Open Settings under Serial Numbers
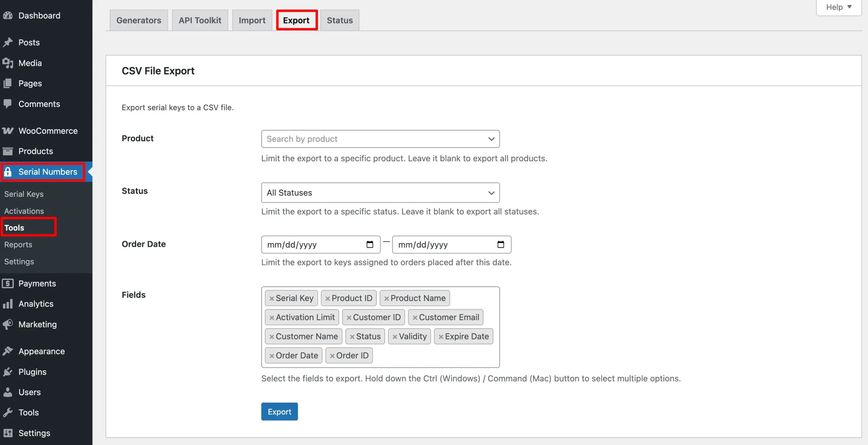This screenshot has width=868, height=445. [19, 261]
